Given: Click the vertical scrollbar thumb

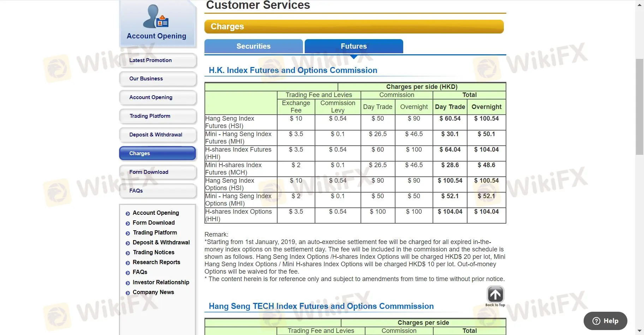Looking at the screenshot, I should [x=639, y=106].
